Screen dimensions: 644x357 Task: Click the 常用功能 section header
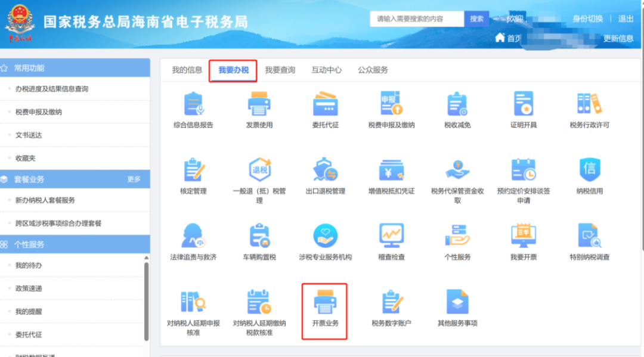pyautogui.click(x=75, y=68)
